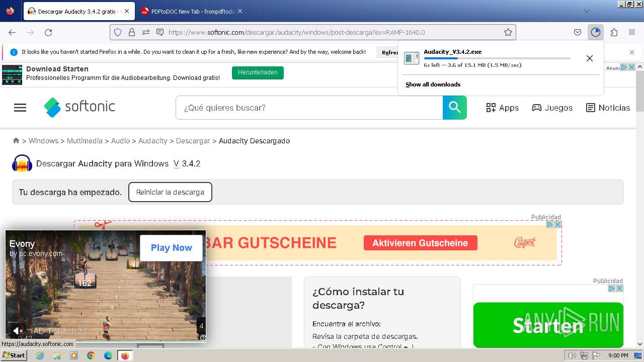Open Windows breadcrumb link

click(43, 141)
